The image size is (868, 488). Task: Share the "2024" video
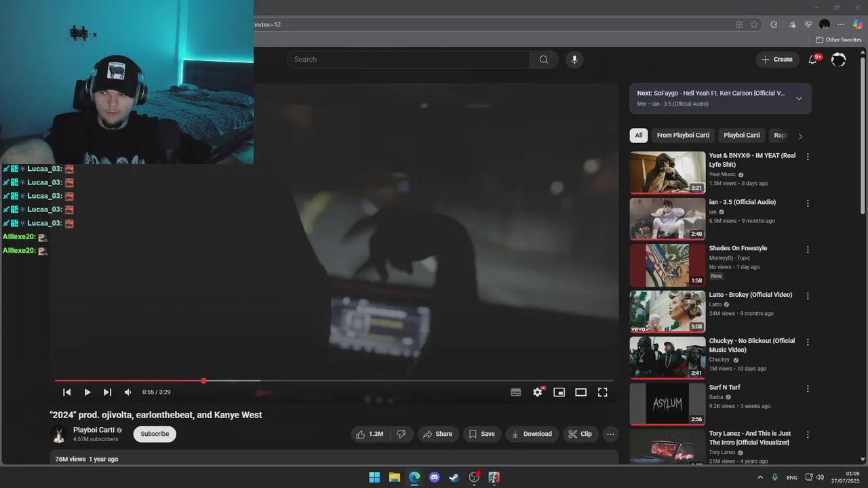coord(437,434)
